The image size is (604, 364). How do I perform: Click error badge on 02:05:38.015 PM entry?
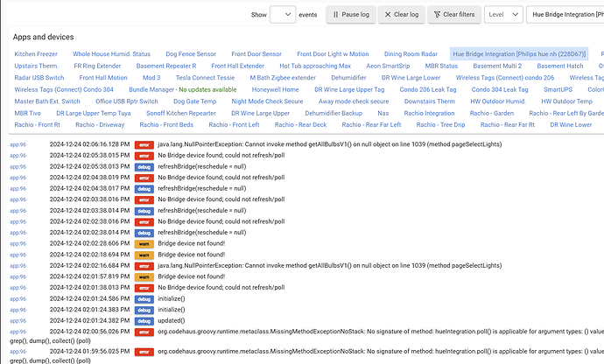point(144,156)
